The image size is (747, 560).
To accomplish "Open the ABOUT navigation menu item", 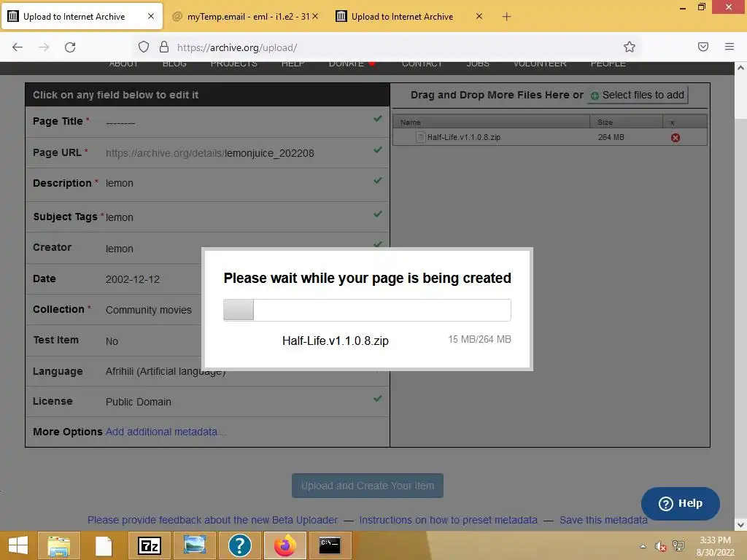I will (123, 64).
